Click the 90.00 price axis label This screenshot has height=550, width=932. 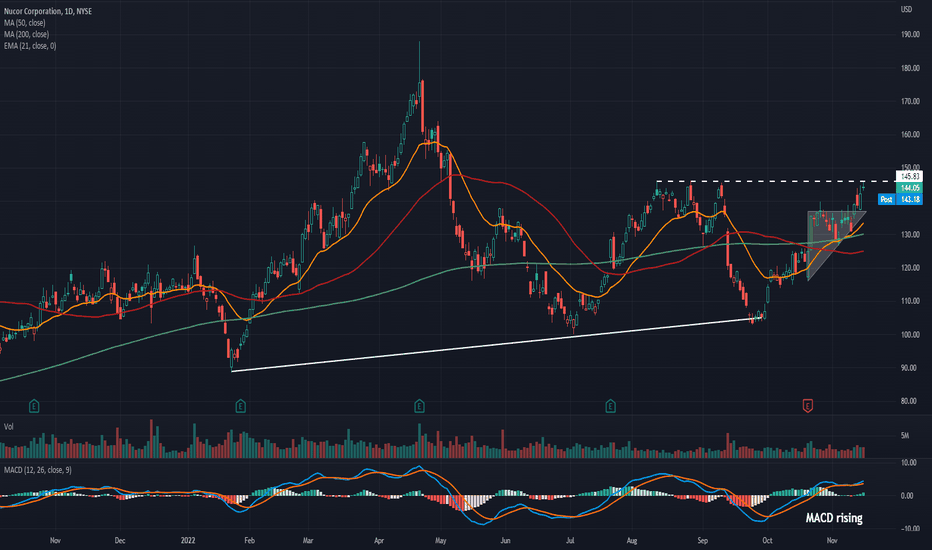point(910,368)
